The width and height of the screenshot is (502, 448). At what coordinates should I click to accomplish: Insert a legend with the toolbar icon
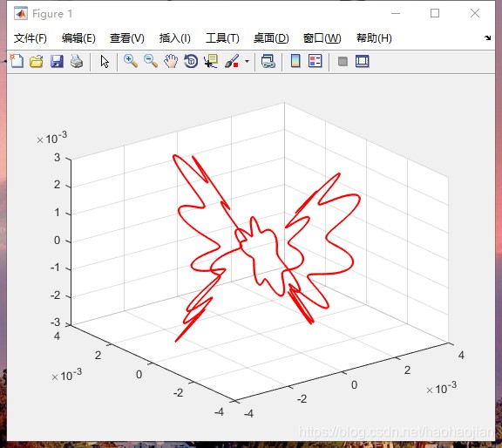click(315, 61)
